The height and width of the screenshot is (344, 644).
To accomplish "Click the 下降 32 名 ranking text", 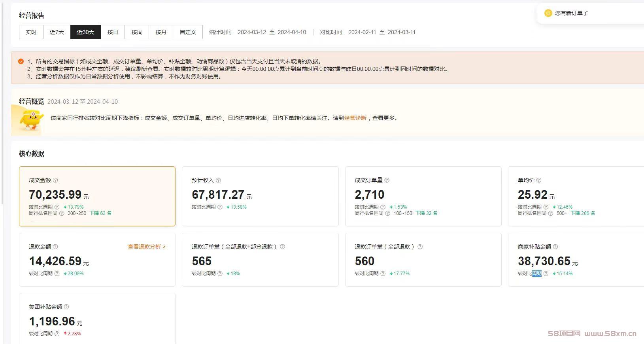I will click(426, 213).
